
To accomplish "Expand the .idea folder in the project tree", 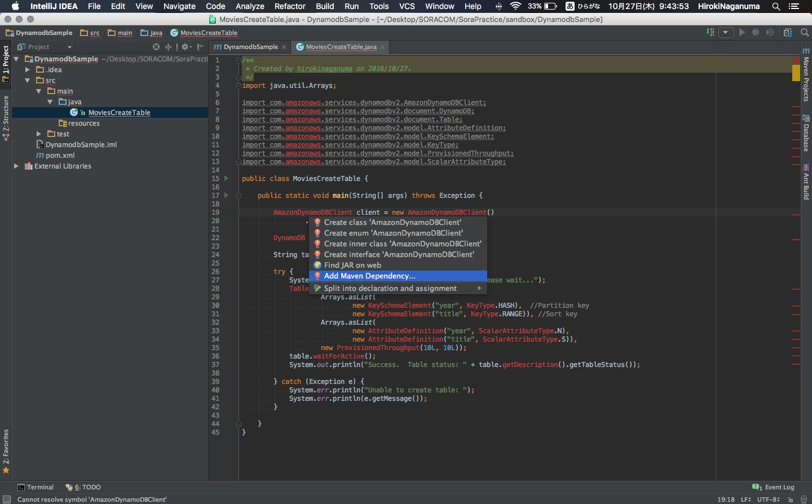I will [x=27, y=69].
